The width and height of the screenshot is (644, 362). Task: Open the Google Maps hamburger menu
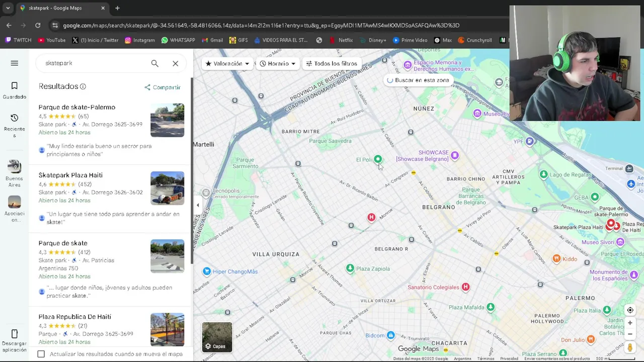pyautogui.click(x=14, y=63)
